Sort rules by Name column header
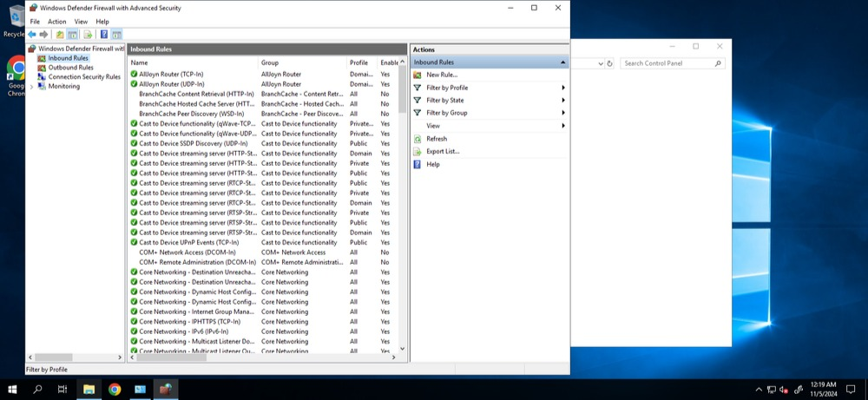The image size is (868, 400). (x=193, y=62)
